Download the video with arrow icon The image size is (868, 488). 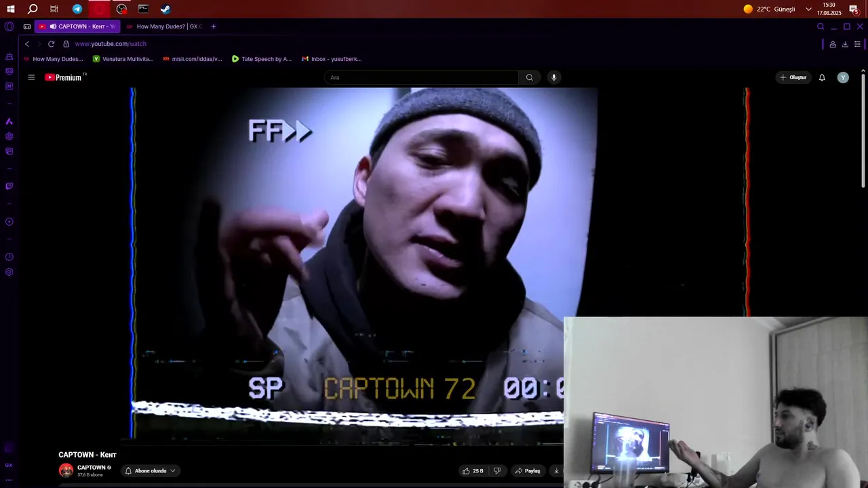click(556, 470)
